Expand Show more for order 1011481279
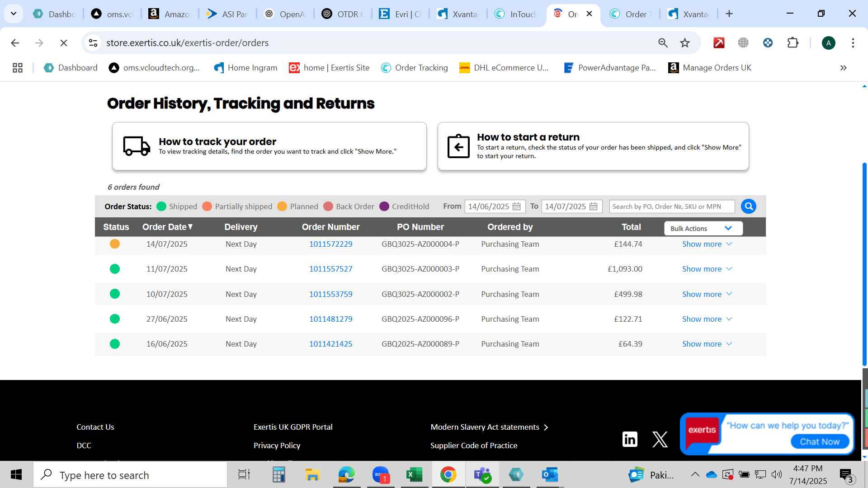The image size is (868, 488). [x=707, y=319]
